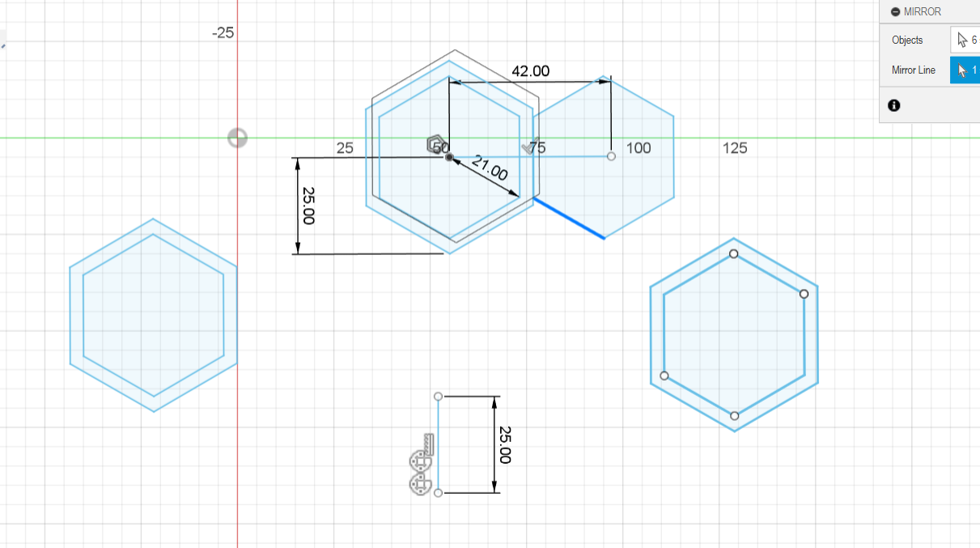Click the 100 axis label
The width and height of the screenshot is (980, 548).
pos(638,148)
